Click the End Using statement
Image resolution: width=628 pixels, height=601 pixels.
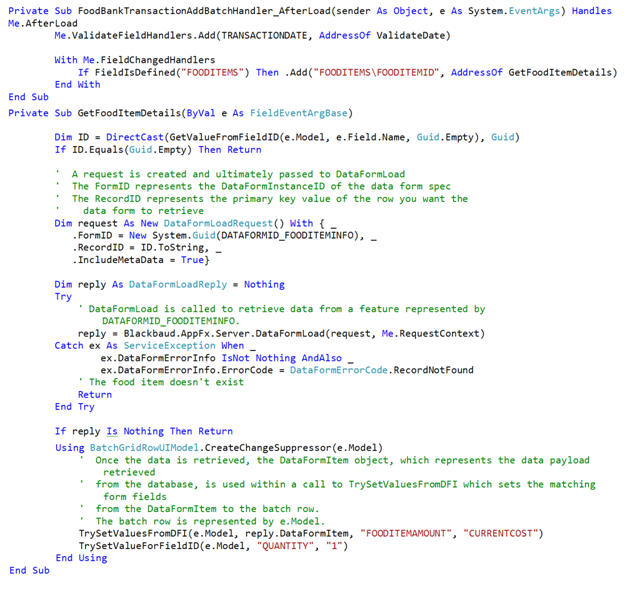coord(81,558)
